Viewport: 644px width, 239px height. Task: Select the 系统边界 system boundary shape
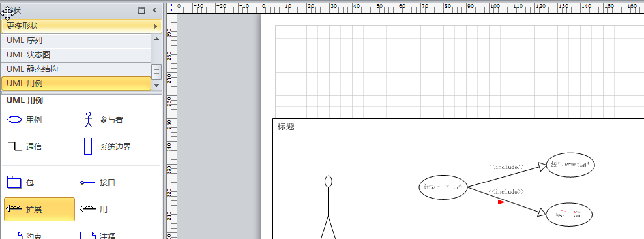click(108, 146)
